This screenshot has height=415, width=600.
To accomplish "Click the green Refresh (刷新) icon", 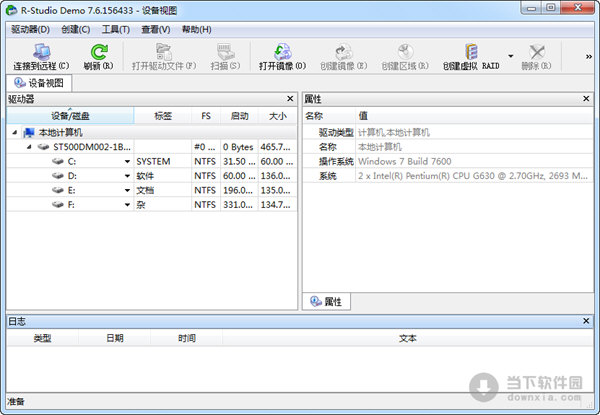I will coord(99,52).
